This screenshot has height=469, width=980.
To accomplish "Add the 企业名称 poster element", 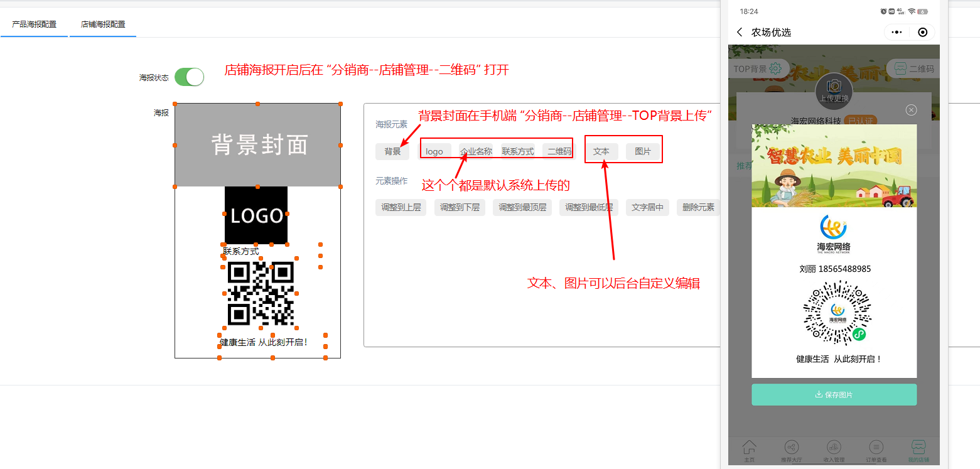I will point(476,151).
